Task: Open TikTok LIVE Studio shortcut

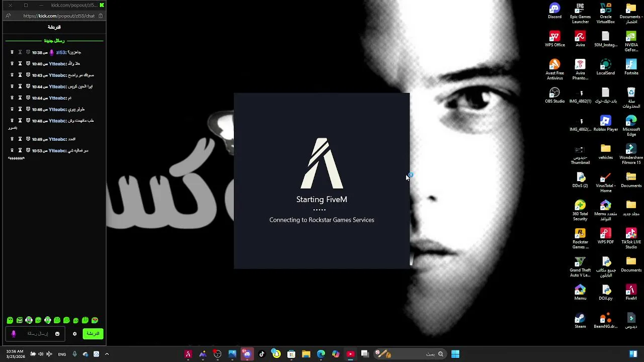Action: pos(631,239)
